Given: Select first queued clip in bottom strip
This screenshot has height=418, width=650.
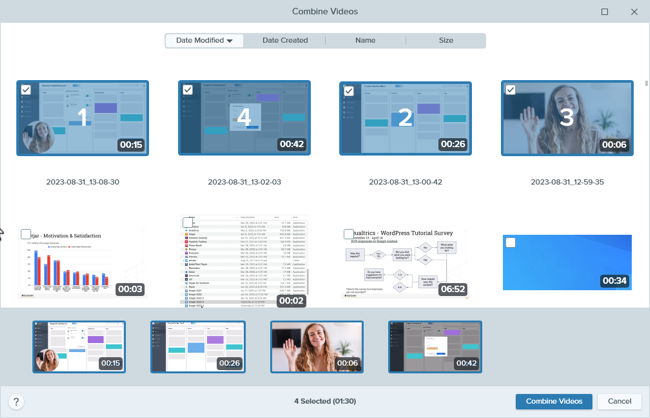Looking at the screenshot, I should 79,346.
